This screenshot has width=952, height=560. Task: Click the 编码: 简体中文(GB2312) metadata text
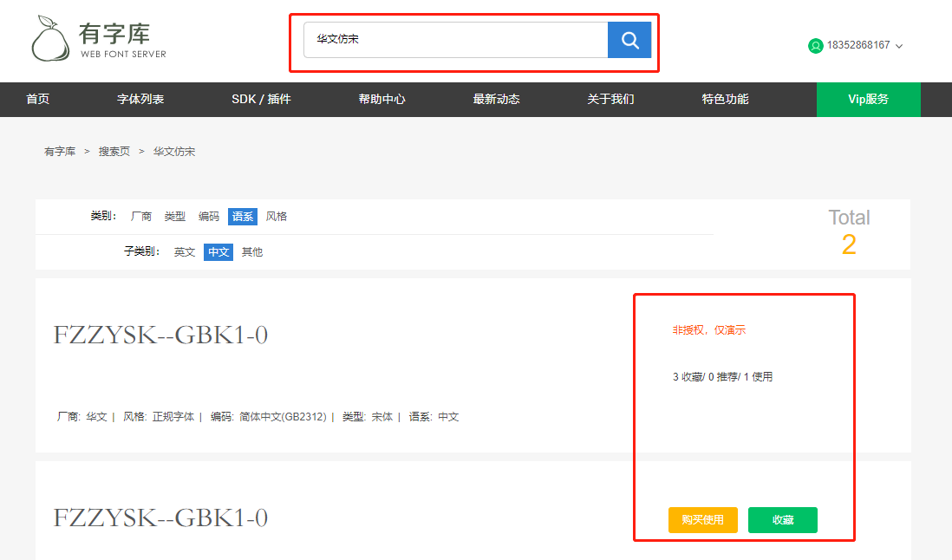[x=269, y=417]
